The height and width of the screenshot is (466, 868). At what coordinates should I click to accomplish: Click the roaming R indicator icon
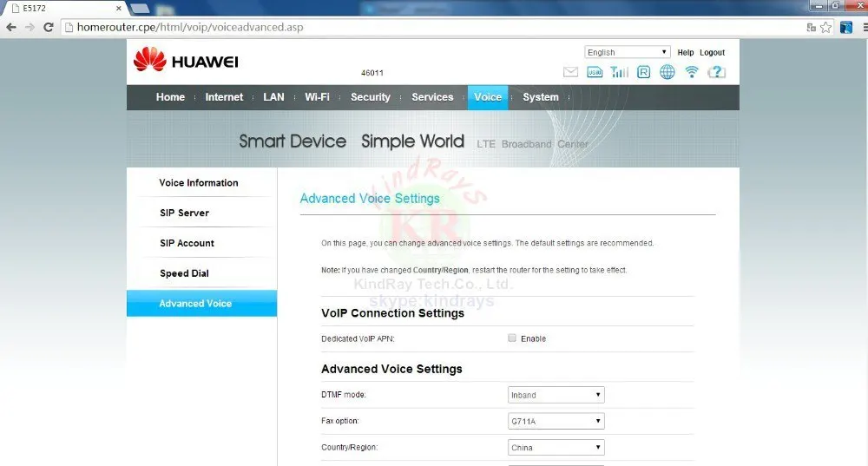643,72
